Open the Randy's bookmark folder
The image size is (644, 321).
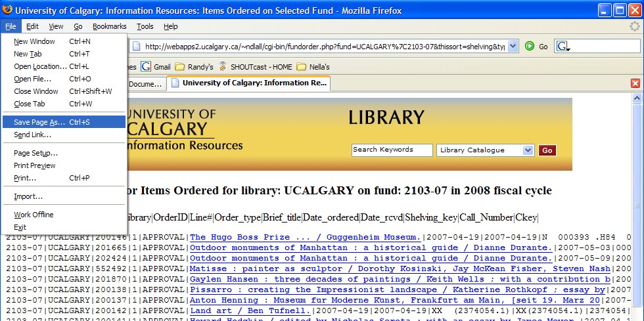click(x=194, y=66)
